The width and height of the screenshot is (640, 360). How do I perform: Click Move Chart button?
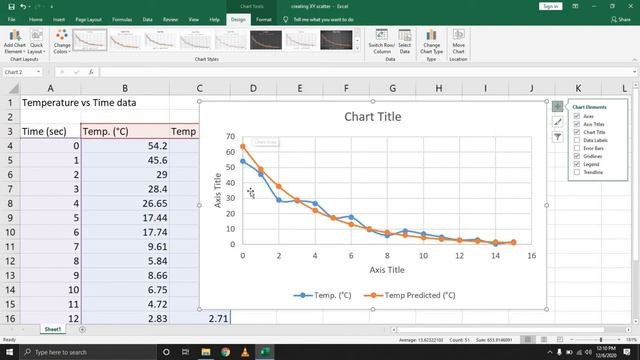point(458,42)
